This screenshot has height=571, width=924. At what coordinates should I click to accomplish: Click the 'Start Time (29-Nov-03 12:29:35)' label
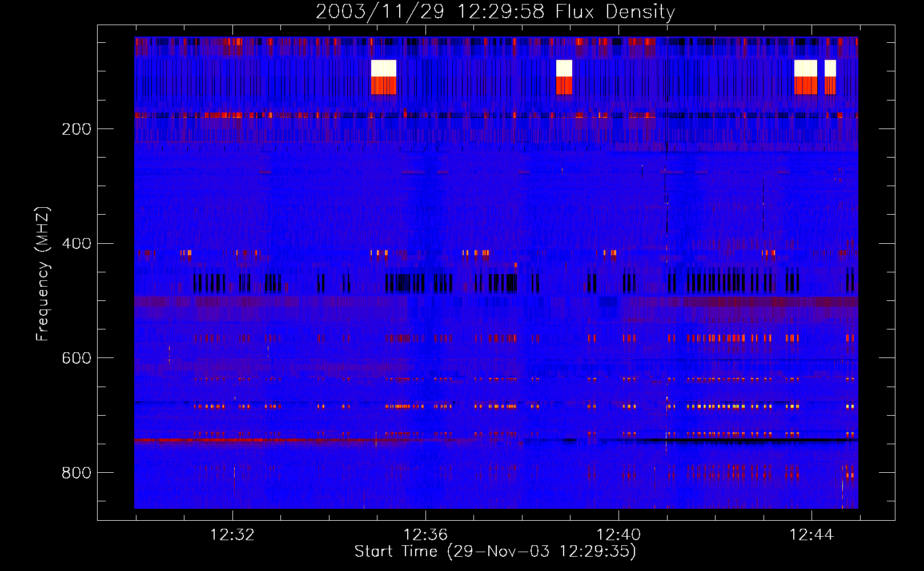pyautogui.click(x=495, y=551)
